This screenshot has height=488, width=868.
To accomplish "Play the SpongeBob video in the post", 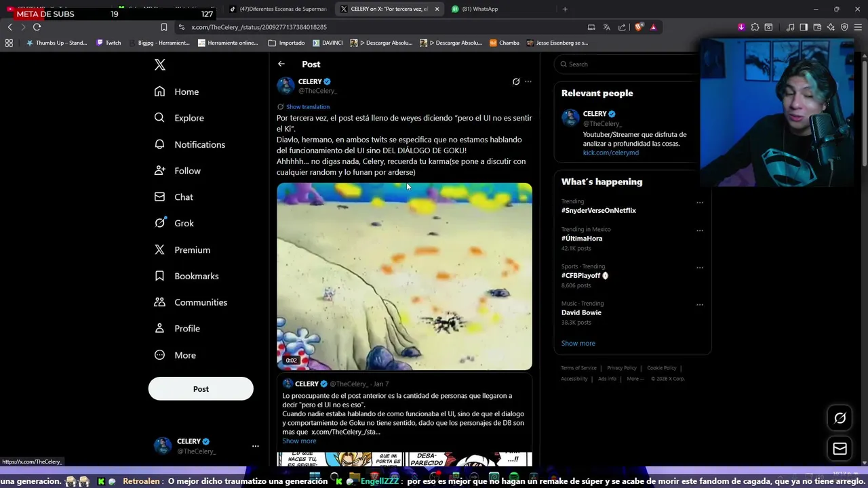I will click(x=404, y=276).
